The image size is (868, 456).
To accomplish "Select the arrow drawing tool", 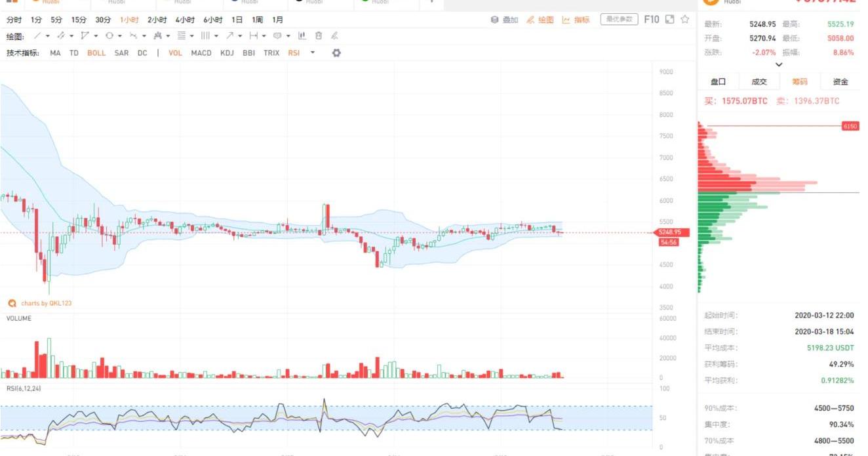I will (229, 36).
